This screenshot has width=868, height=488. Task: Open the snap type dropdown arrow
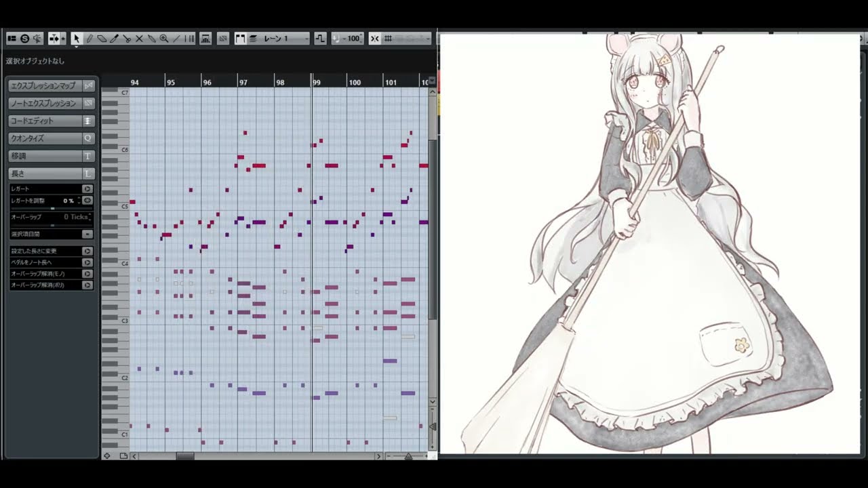click(x=429, y=39)
